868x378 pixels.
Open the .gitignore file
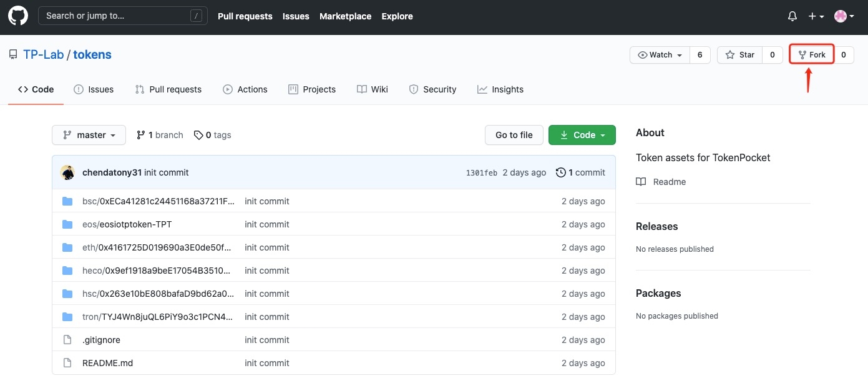coord(101,340)
